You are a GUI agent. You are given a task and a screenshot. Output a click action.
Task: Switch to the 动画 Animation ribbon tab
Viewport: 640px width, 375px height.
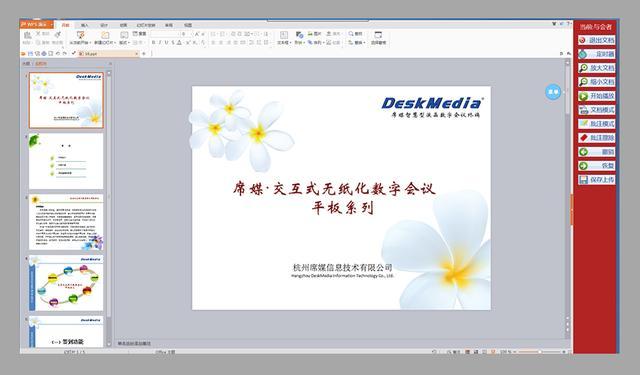point(123,25)
